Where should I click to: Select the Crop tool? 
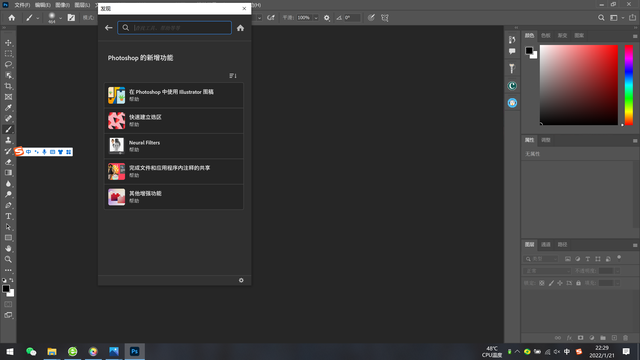click(x=8, y=86)
